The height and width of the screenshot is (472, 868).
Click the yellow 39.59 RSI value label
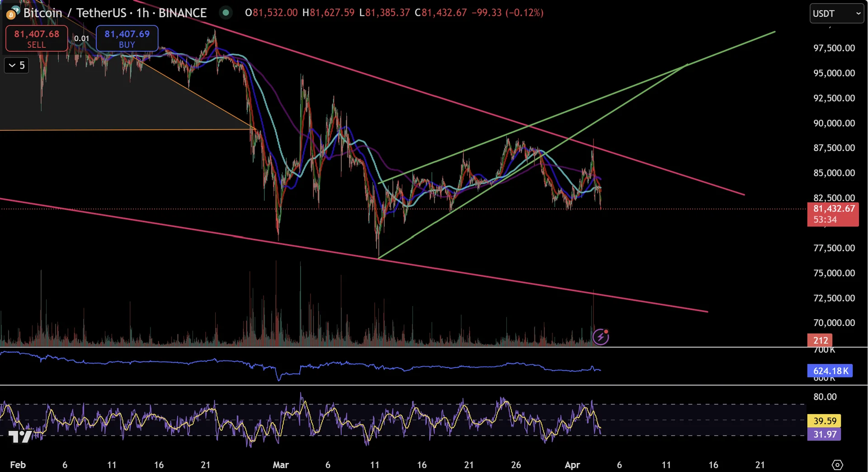click(825, 421)
